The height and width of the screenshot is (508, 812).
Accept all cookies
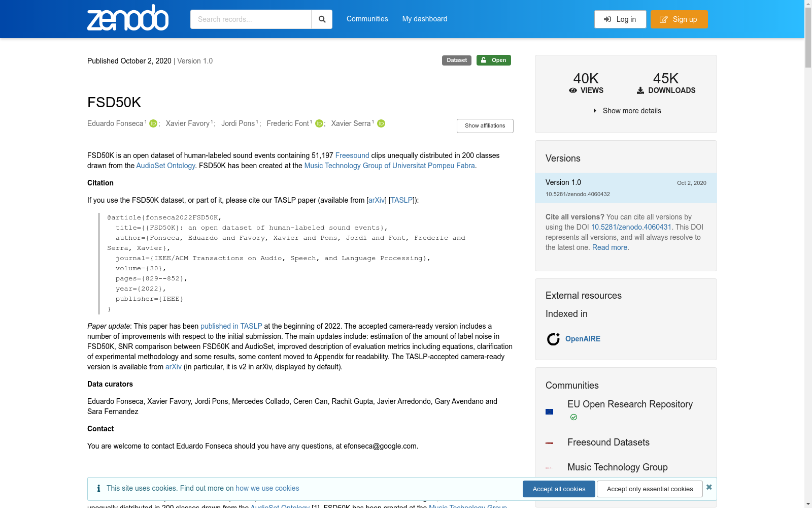pos(559,489)
